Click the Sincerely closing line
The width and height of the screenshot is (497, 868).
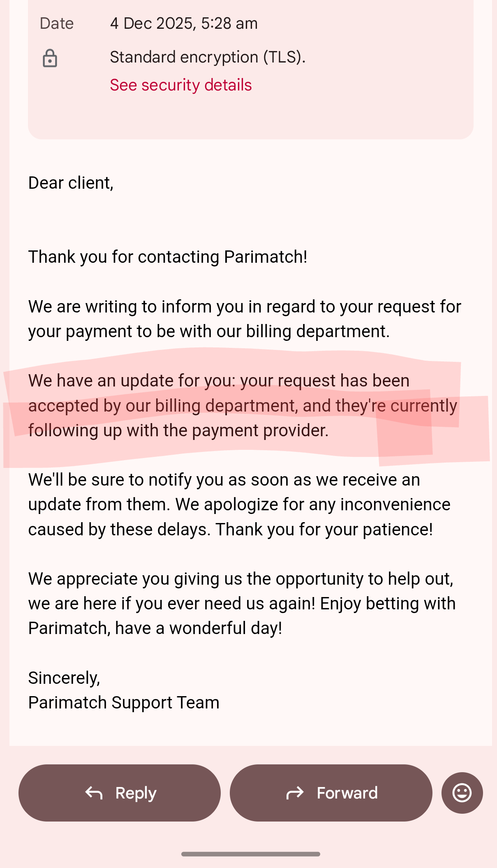click(64, 678)
